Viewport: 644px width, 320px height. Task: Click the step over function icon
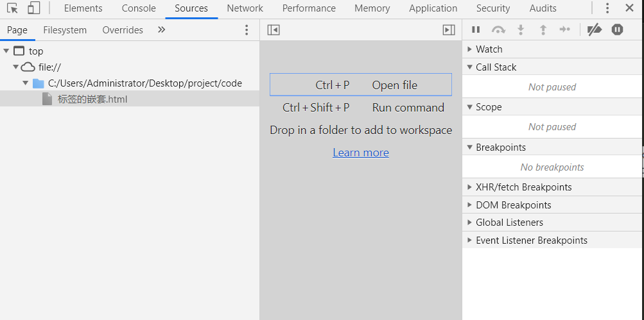[498, 29]
